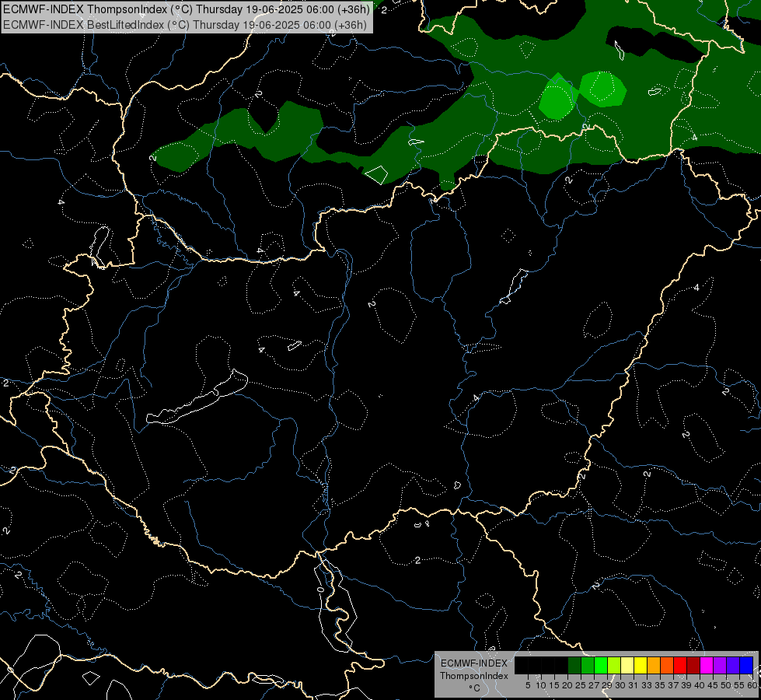
Task: Click the legend tick value 10
Action: [541, 685]
